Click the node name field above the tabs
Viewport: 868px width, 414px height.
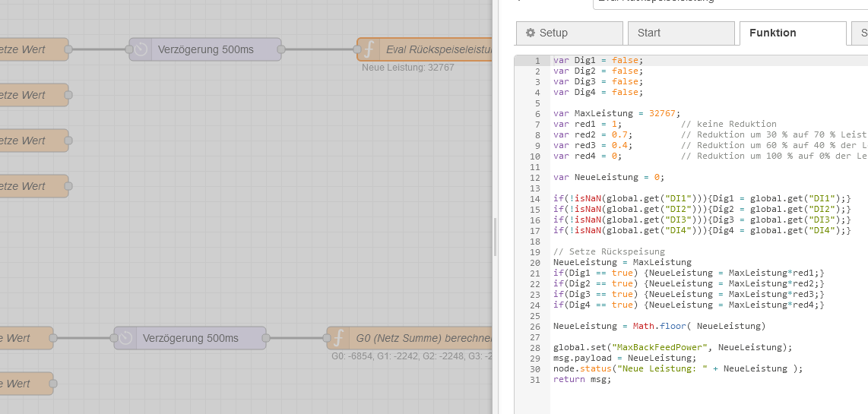click(x=730, y=3)
